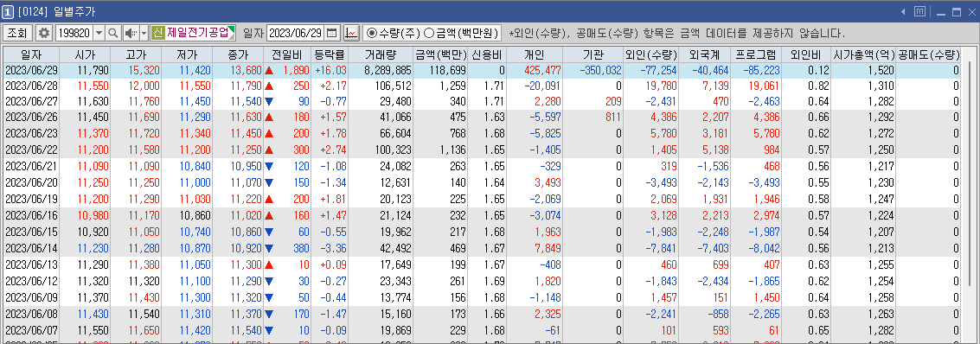Click the amount value 118,699
This screenshot has width=980, height=344.
click(x=449, y=71)
